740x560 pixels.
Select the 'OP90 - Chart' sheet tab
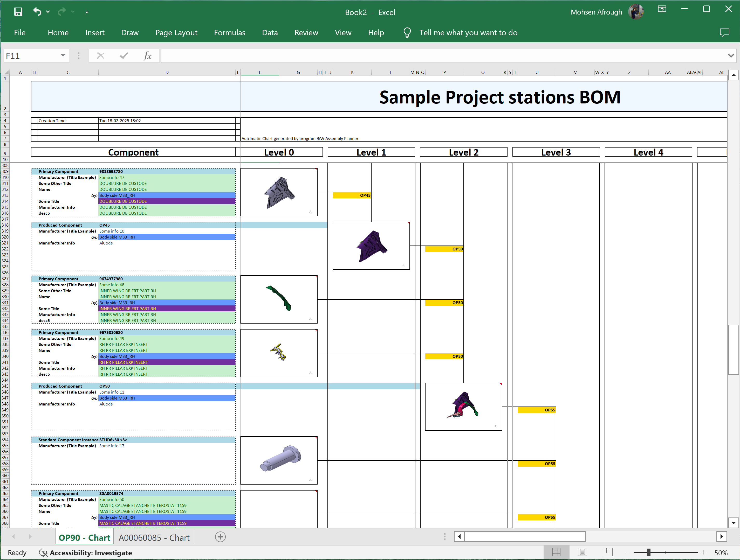coord(84,538)
